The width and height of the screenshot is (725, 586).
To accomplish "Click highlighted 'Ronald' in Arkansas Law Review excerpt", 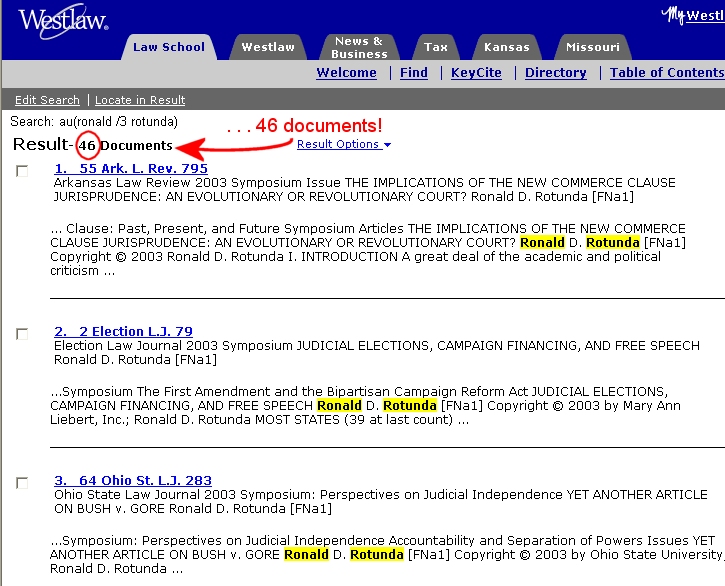I will pyautogui.click(x=542, y=242).
